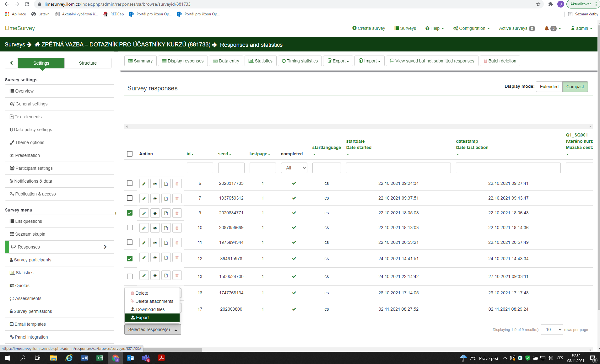Viewport: 600px width, 364px height.
Task: Open the file/PDF icon for response 11
Action: (166, 243)
